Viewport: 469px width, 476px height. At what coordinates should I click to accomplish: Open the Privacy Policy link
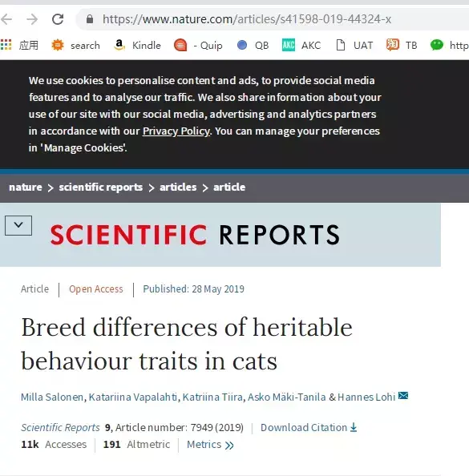[x=176, y=131]
